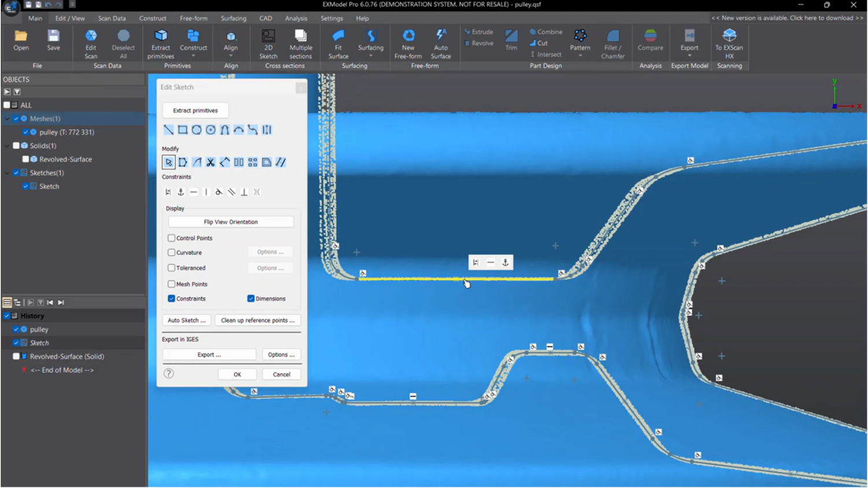Screen dimensions: 868x488
Task: Enable the Control Points checkbox
Action: [x=172, y=238]
